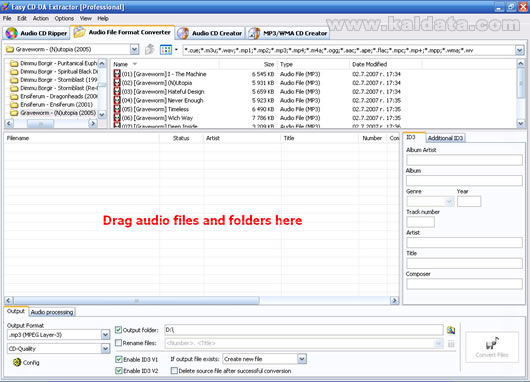Viewport: 530px width, 382px height.
Task: Click the up-one-folder arrow icon
Action: click(x=149, y=50)
